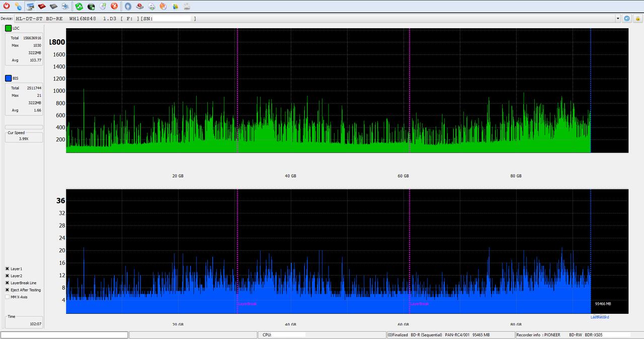Uncheck Eject After Testing checkbox
Viewport: 644px width, 339px height.
[7, 290]
